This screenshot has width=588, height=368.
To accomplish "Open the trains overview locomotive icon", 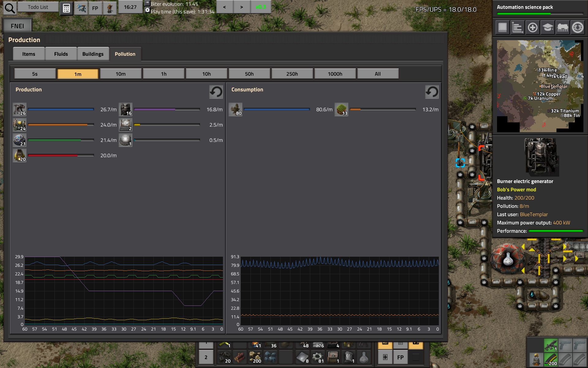I will click(563, 27).
